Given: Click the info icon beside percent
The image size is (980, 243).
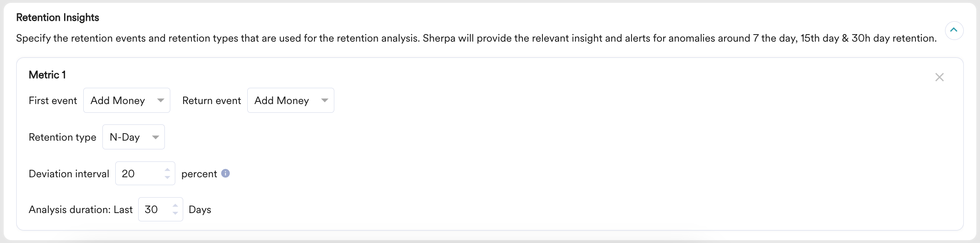Looking at the screenshot, I should click(225, 174).
